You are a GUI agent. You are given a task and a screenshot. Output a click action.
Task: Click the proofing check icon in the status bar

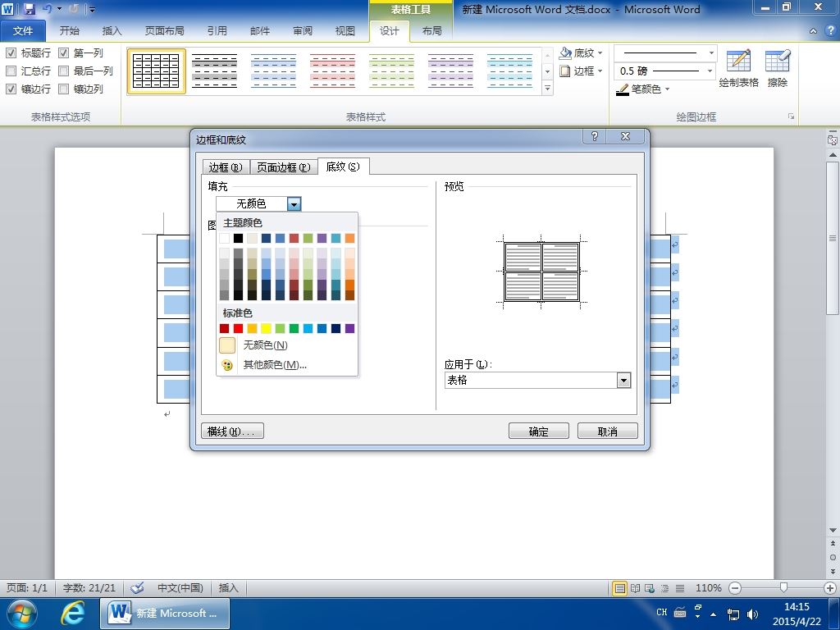(137, 587)
